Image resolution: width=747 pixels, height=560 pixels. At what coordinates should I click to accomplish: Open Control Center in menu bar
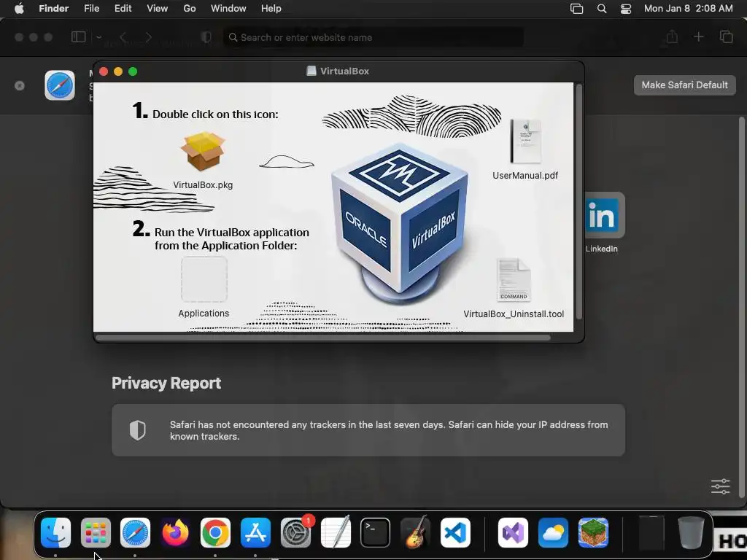coord(626,9)
